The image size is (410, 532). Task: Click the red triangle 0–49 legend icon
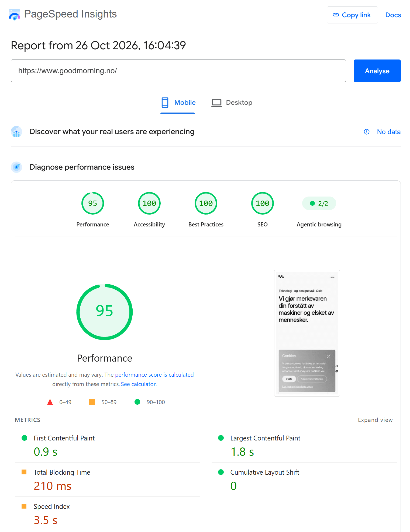(x=50, y=402)
